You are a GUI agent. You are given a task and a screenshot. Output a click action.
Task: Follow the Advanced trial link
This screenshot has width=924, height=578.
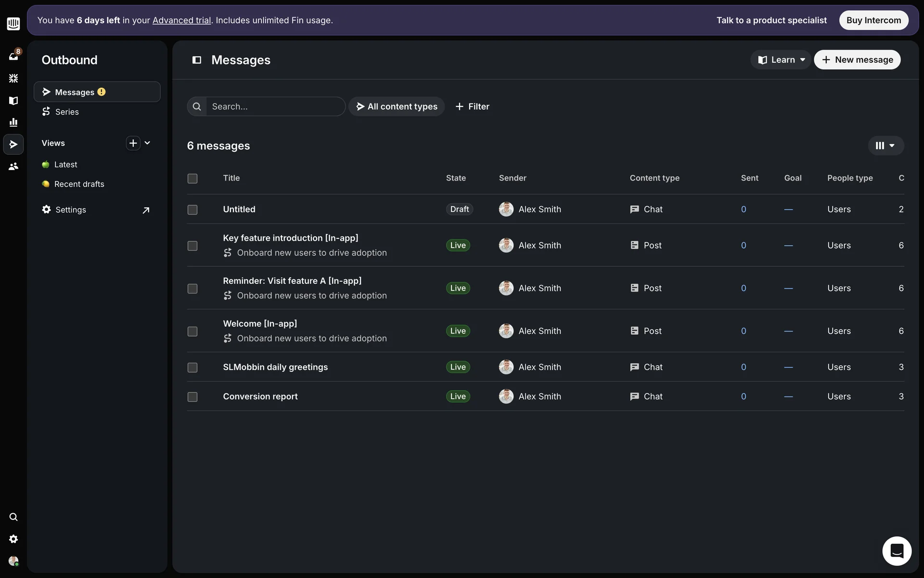pyautogui.click(x=181, y=20)
